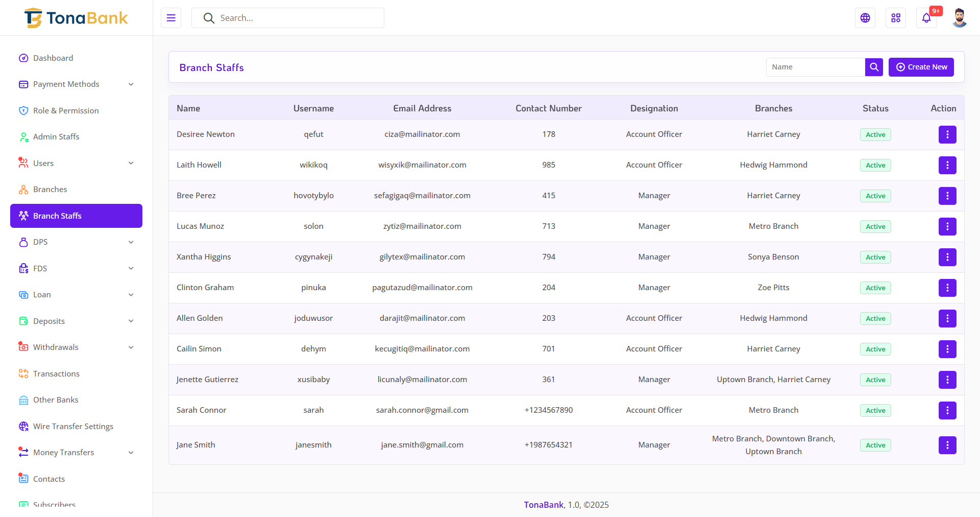Open action menu for Jane Smith

click(947, 445)
